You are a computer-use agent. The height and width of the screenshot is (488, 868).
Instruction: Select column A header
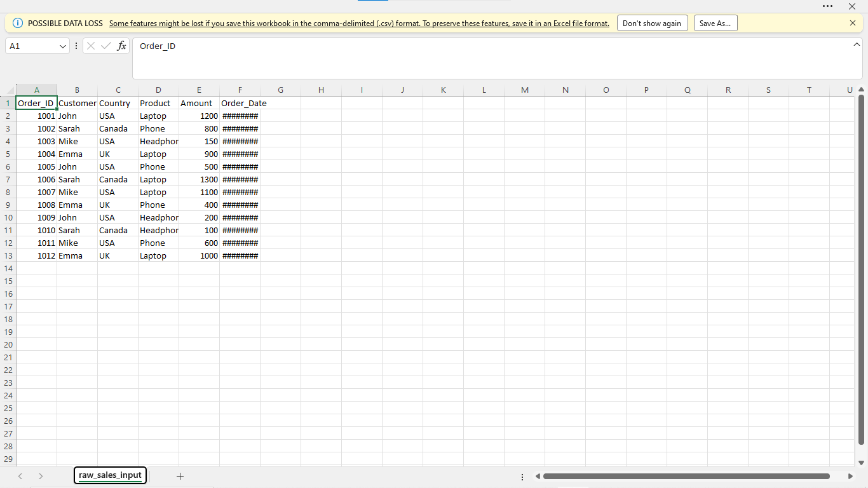pyautogui.click(x=37, y=90)
